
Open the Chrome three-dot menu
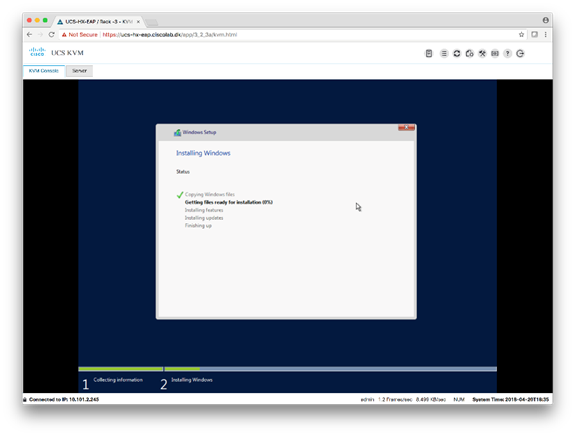545,34
